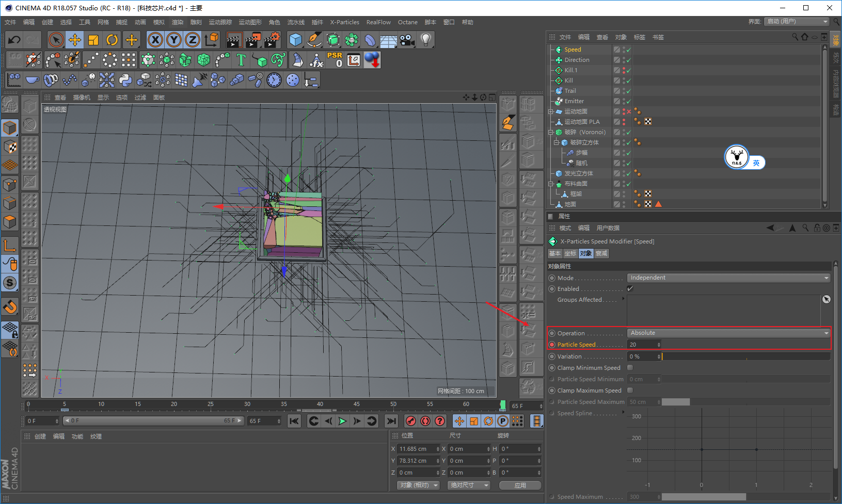Toggle the green check for Direction object
842x504 pixels.
click(x=628, y=60)
